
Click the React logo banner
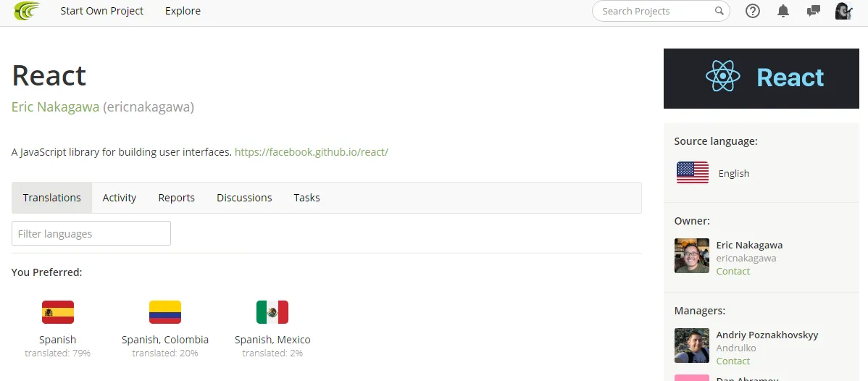[761, 79]
